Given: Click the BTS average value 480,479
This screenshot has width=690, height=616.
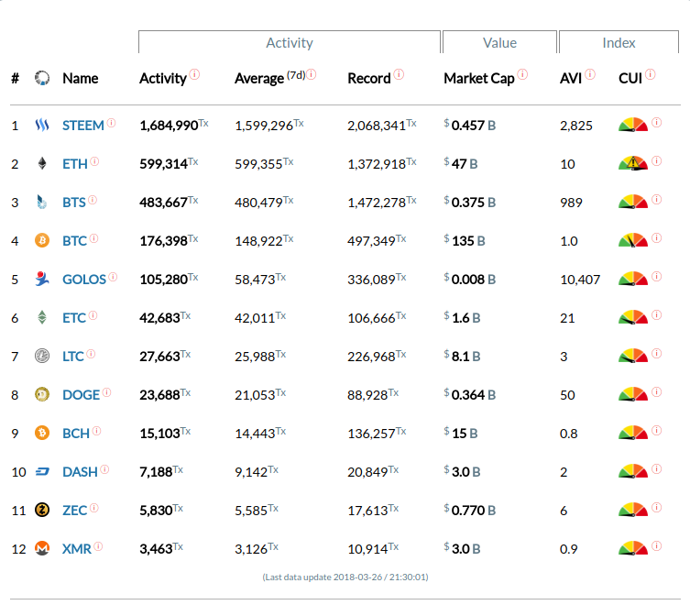Looking at the screenshot, I should 264,203.
